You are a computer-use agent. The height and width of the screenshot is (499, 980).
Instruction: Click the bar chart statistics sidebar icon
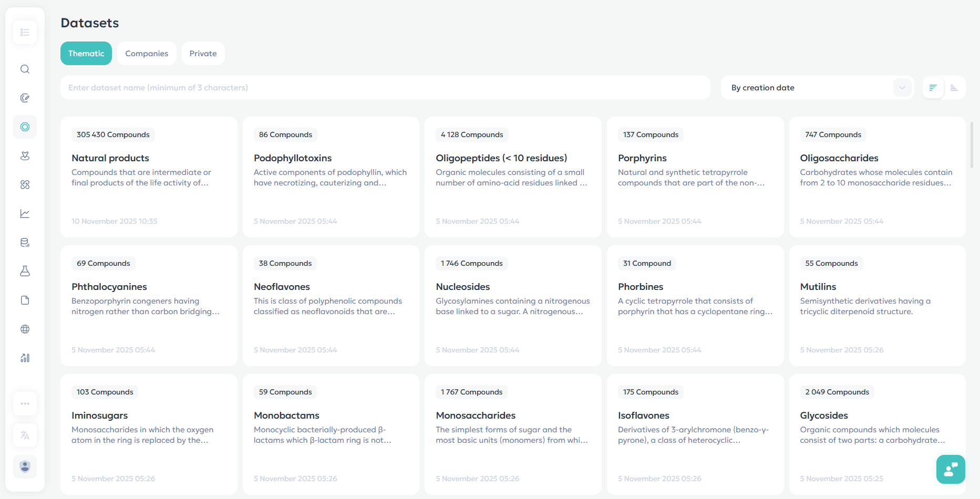pos(25,358)
